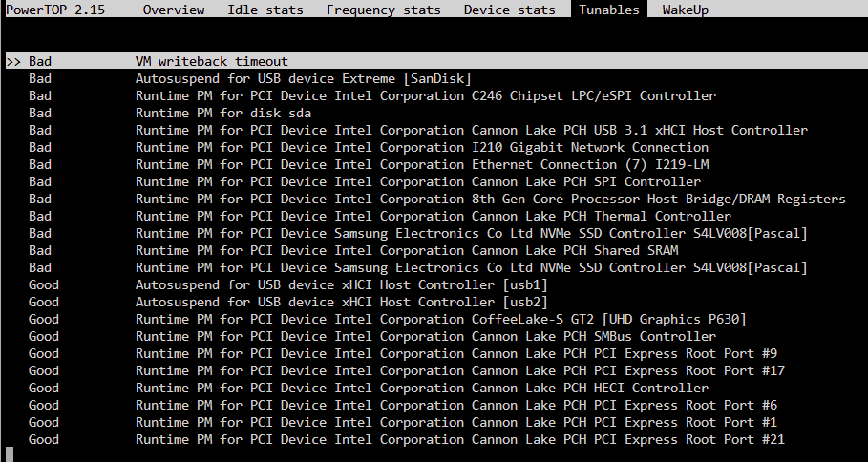Click the PCH HECI Controller row

[x=421, y=388]
